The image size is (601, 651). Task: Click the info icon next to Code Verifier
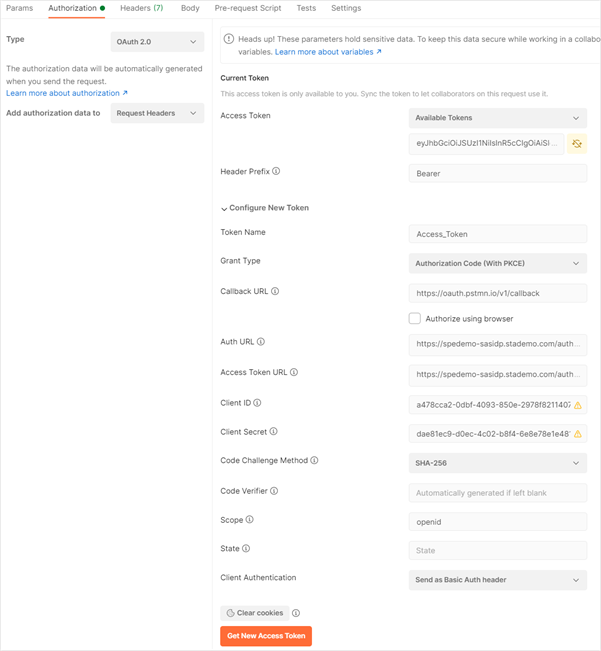click(x=274, y=491)
